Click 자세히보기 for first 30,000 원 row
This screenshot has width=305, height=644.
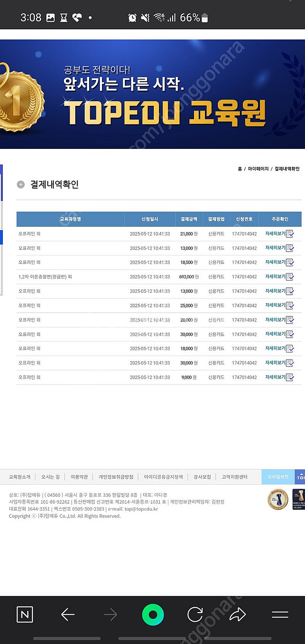tap(275, 334)
